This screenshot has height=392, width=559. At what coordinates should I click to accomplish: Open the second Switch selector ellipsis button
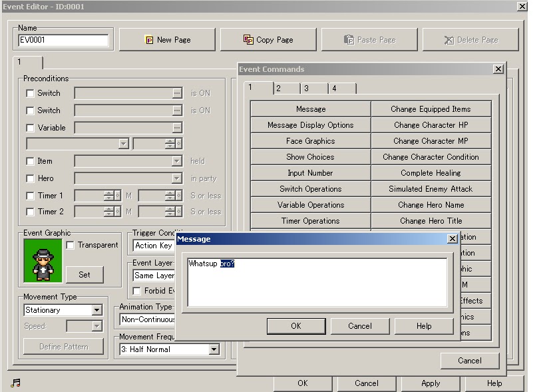[x=177, y=110]
